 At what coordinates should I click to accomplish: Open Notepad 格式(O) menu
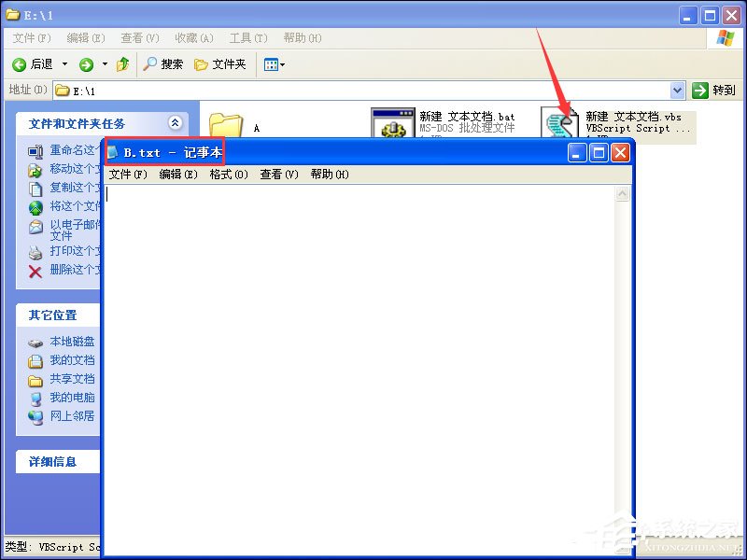pos(229,175)
